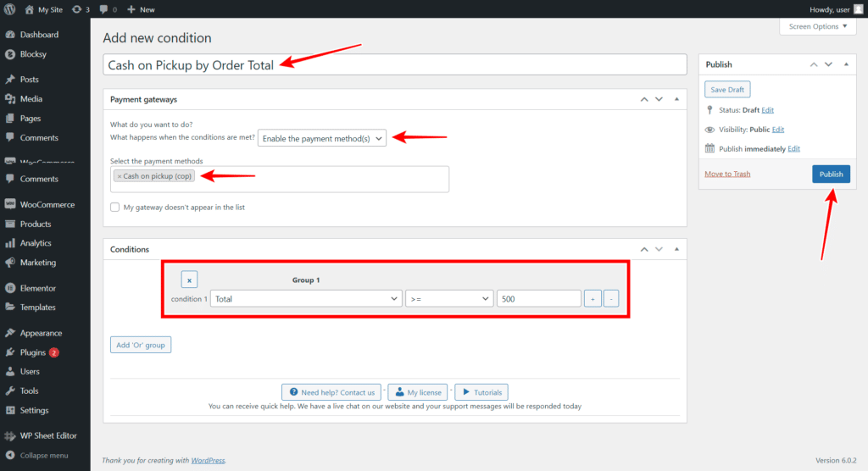
Task: Click the condition title input field
Action: click(x=394, y=65)
